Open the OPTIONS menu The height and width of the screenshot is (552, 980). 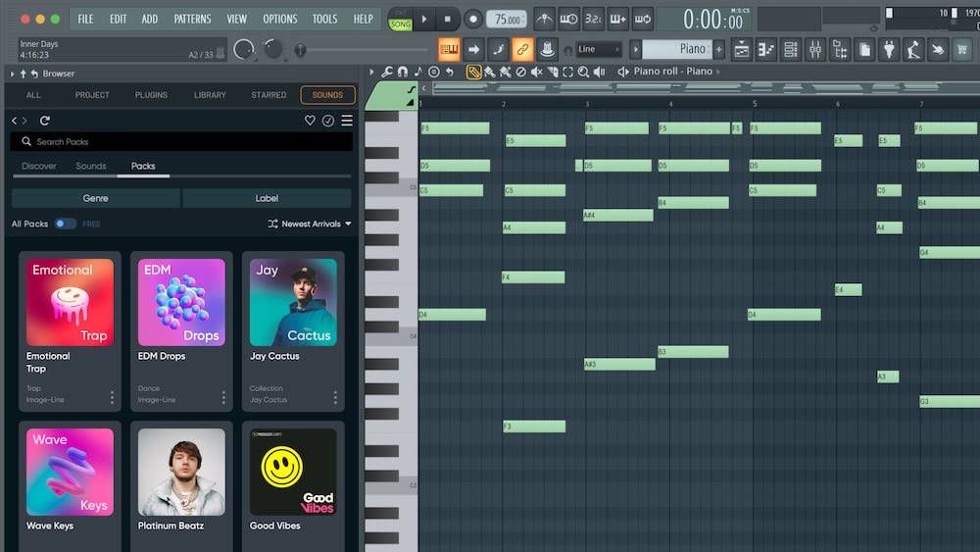click(280, 20)
